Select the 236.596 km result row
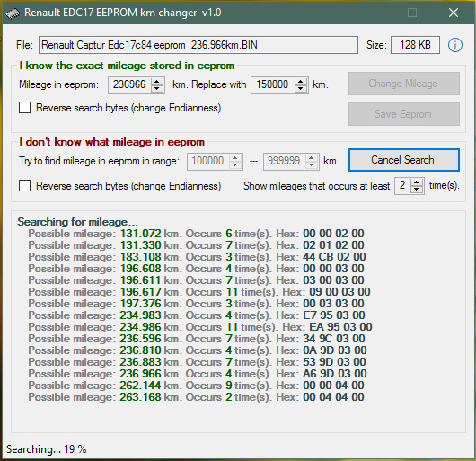 coord(197,339)
